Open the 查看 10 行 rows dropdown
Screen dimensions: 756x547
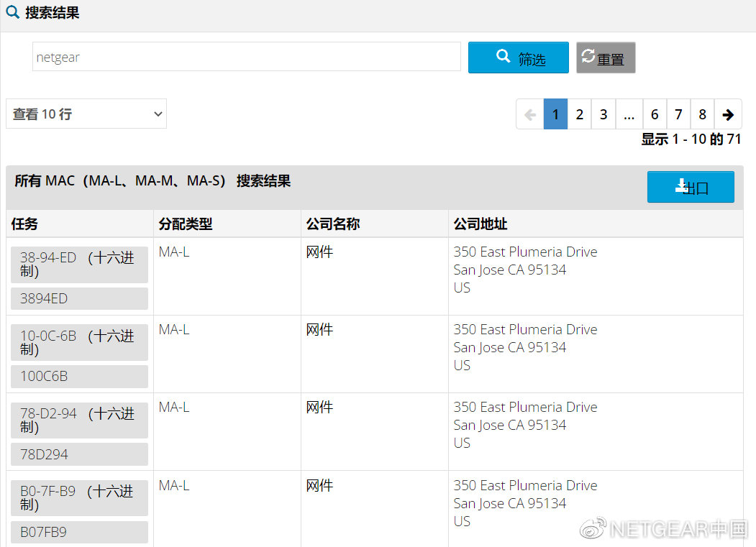click(86, 114)
